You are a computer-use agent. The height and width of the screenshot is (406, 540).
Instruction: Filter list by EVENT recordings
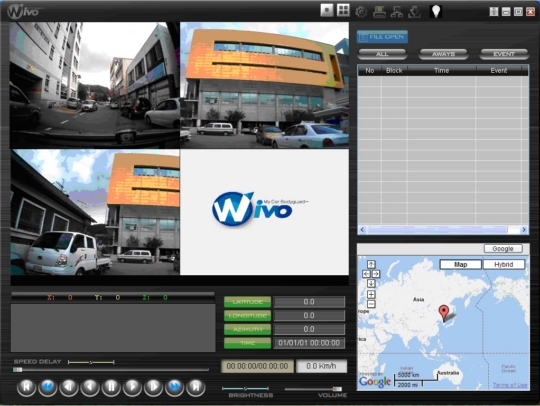pos(504,54)
